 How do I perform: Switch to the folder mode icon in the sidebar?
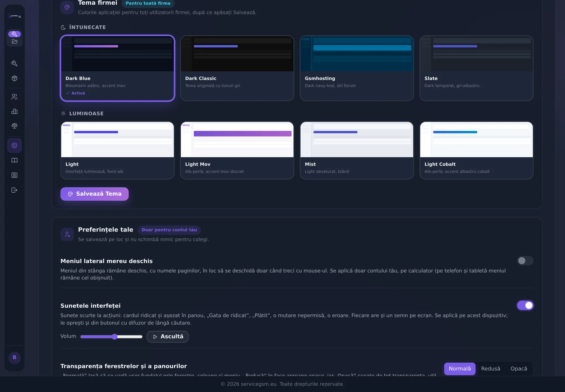click(x=14, y=42)
